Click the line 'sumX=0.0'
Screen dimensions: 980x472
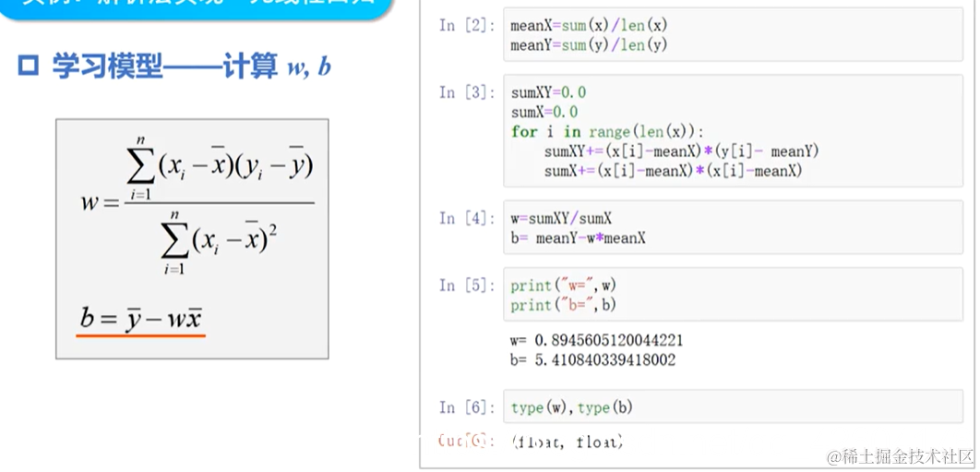point(544,112)
